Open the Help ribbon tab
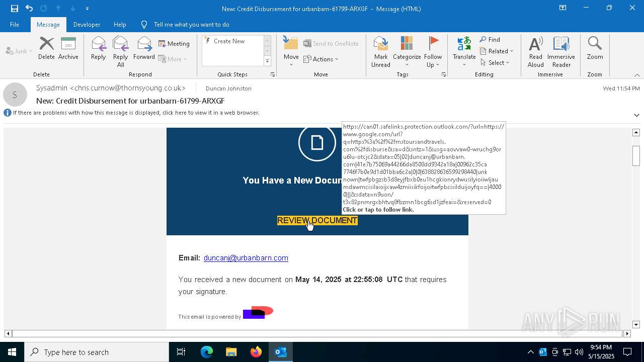Viewport: 644px width, 362px height. (x=120, y=25)
